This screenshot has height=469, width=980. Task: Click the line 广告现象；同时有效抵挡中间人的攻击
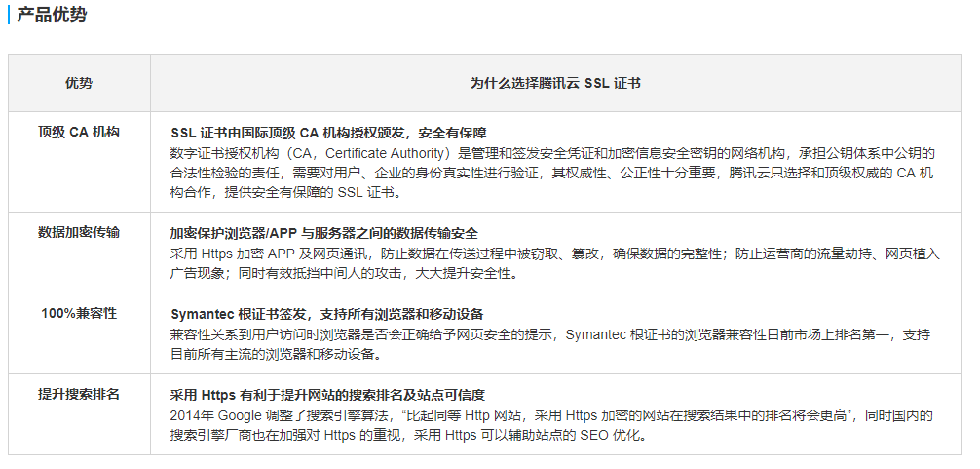[345, 273]
